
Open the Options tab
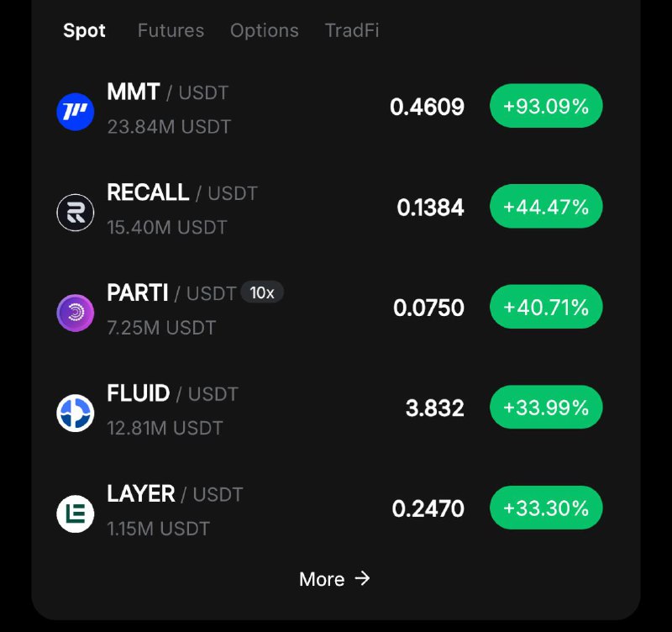coord(265,30)
